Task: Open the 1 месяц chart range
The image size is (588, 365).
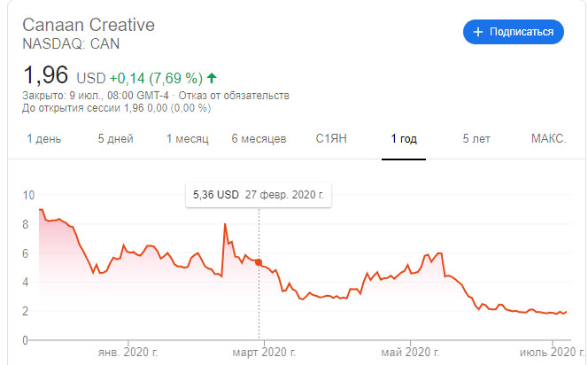Action: [x=187, y=139]
